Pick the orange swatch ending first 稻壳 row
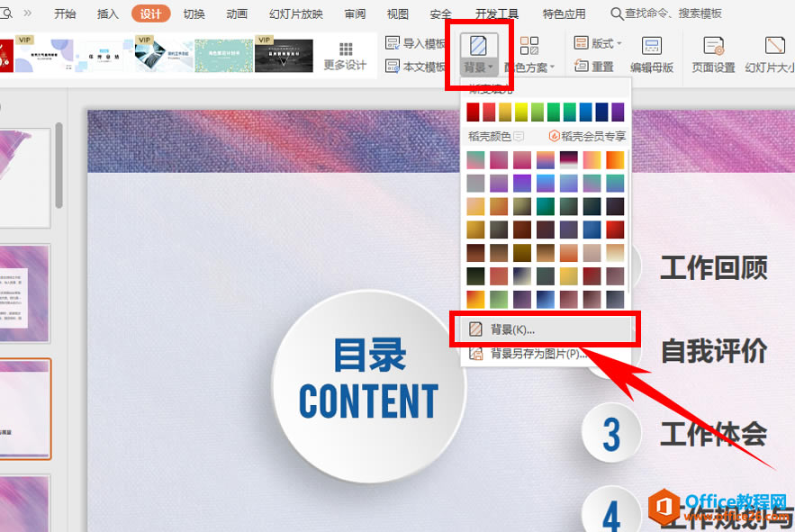This screenshot has height=532, width=795. click(615, 159)
